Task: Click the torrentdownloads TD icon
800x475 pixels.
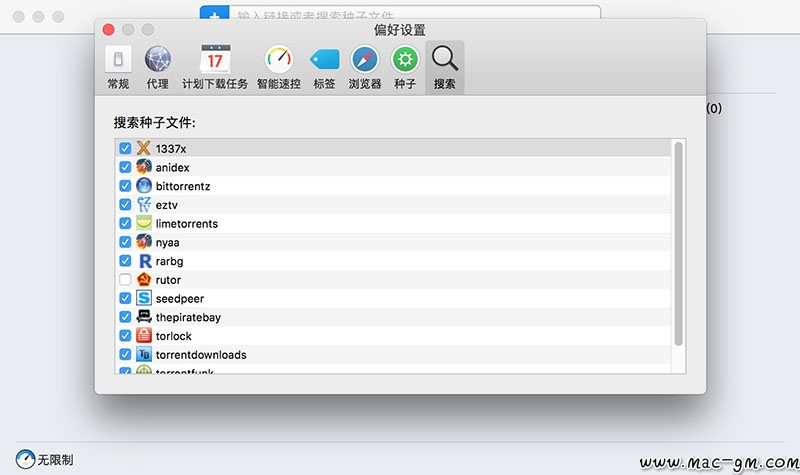Action: [x=144, y=354]
